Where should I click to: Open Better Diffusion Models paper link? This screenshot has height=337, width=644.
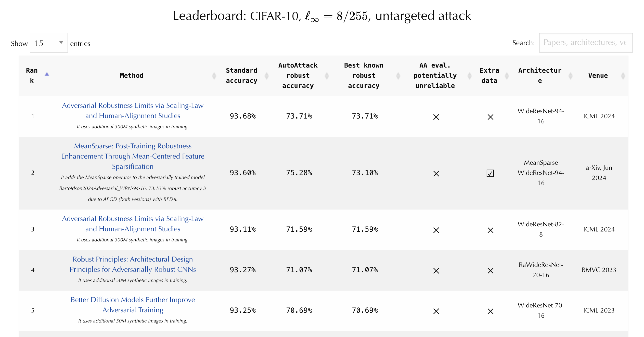(133, 305)
